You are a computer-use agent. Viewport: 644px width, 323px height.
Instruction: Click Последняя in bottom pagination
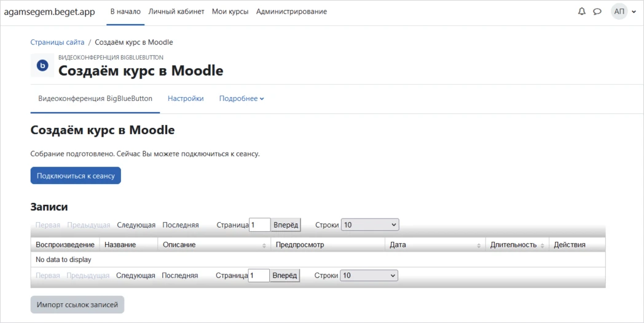click(x=179, y=276)
